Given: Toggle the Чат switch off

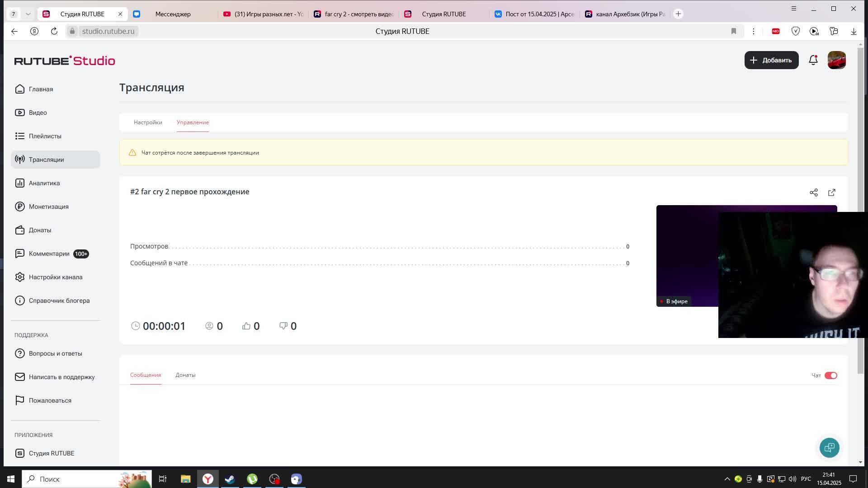Looking at the screenshot, I should tap(830, 375).
